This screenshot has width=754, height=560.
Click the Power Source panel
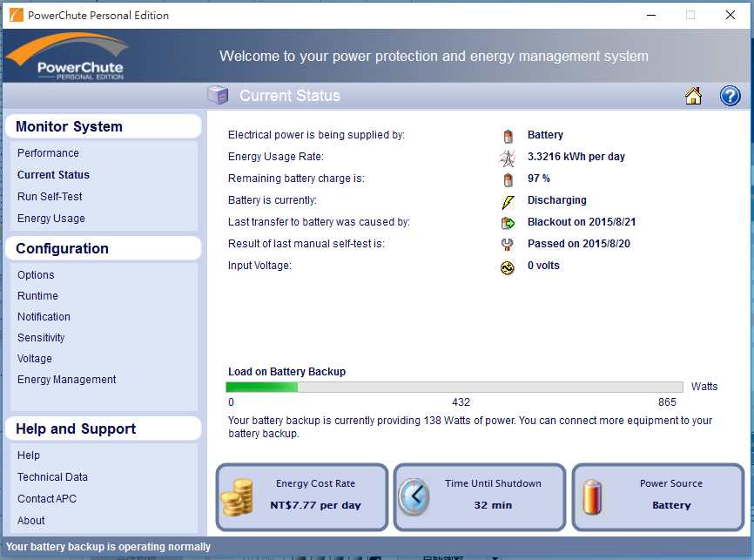(658, 497)
